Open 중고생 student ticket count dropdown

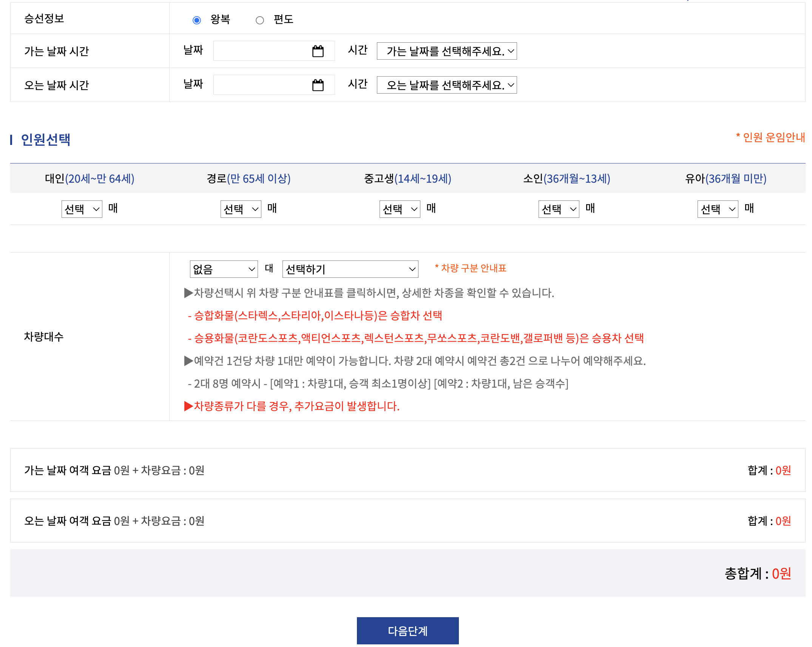coord(400,209)
